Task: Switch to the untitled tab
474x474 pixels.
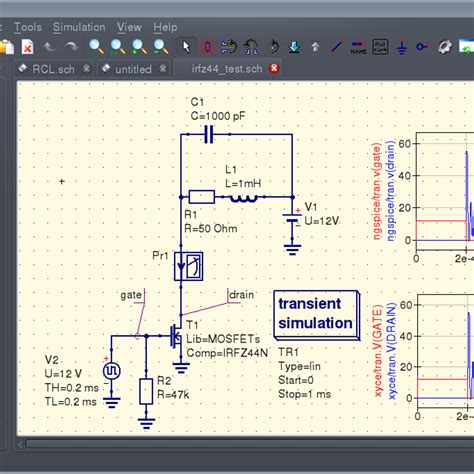Action: click(133, 69)
